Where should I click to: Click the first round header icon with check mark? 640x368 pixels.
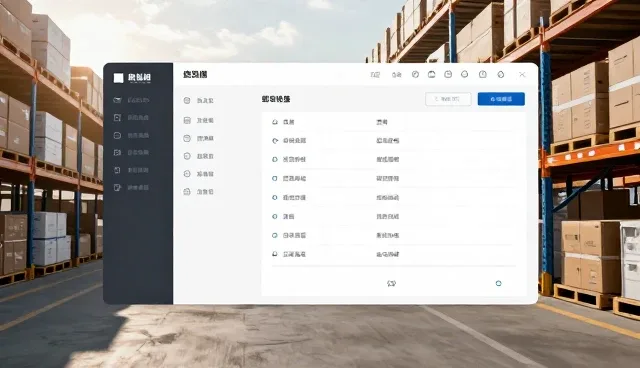point(415,74)
